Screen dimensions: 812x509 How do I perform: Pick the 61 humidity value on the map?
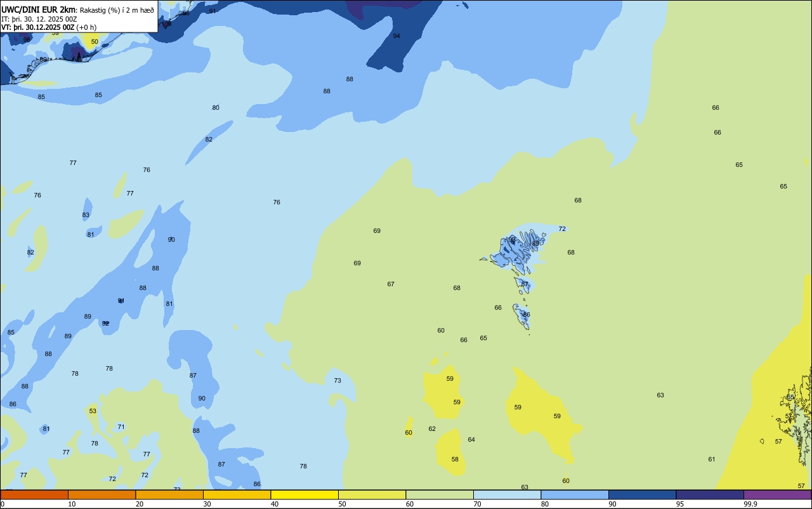712,459
